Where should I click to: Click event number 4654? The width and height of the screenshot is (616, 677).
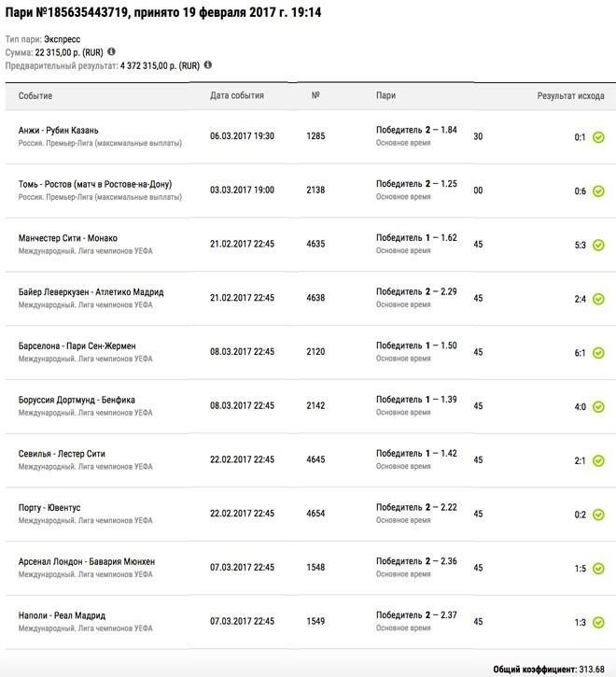coord(315,514)
